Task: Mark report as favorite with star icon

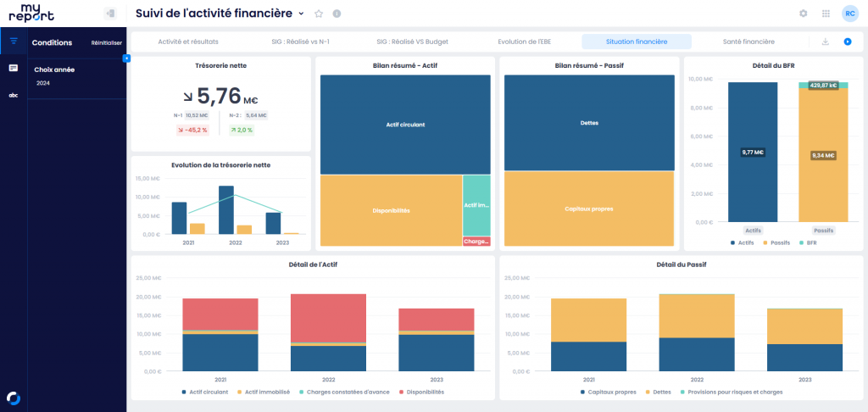Action: click(319, 14)
